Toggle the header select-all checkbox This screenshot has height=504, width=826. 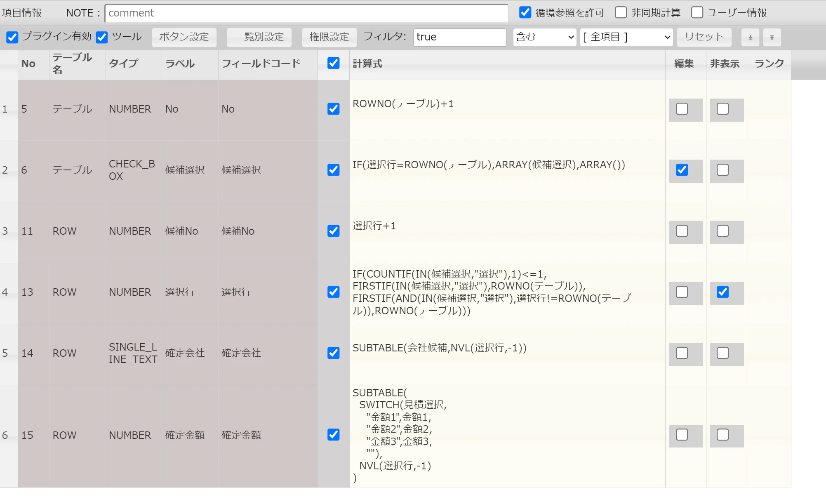pyautogui.click(x=333, y=63)
